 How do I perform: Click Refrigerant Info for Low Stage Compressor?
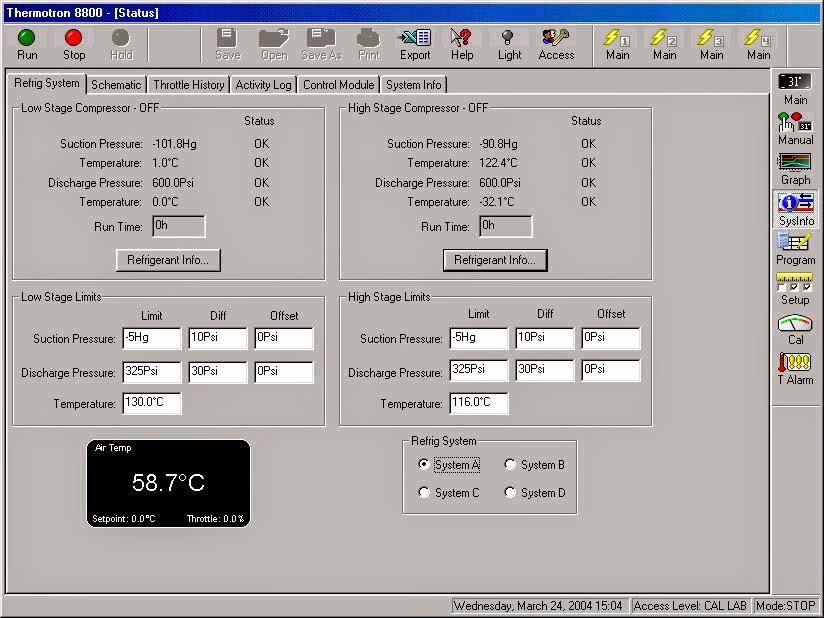[x=168, y=259]
